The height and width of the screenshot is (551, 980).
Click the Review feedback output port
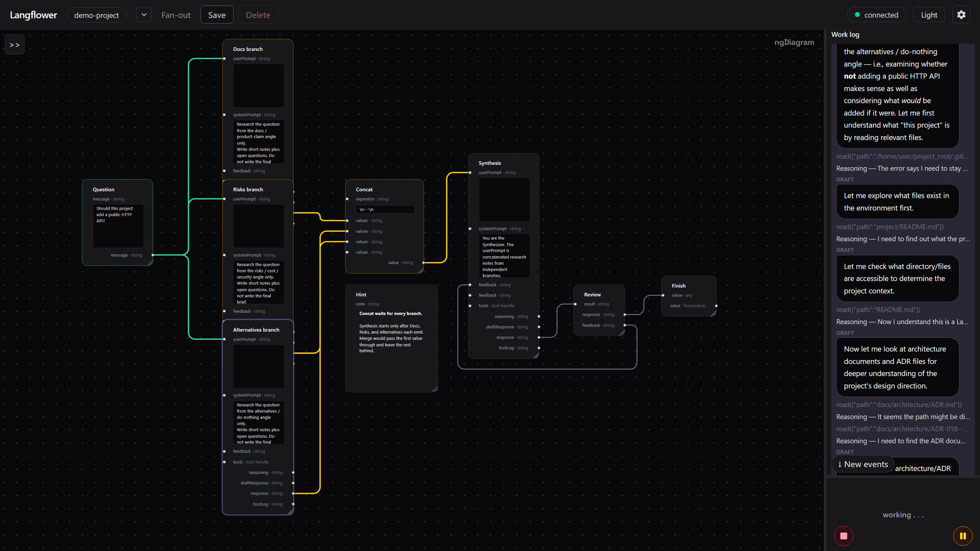click(x=625, y=325)
